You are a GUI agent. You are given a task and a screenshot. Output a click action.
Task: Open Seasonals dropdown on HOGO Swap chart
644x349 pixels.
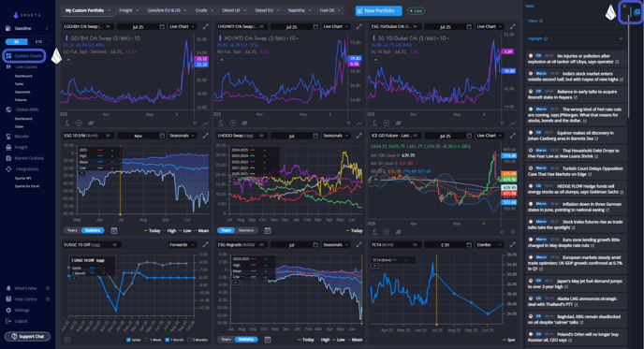pos(335,136)
